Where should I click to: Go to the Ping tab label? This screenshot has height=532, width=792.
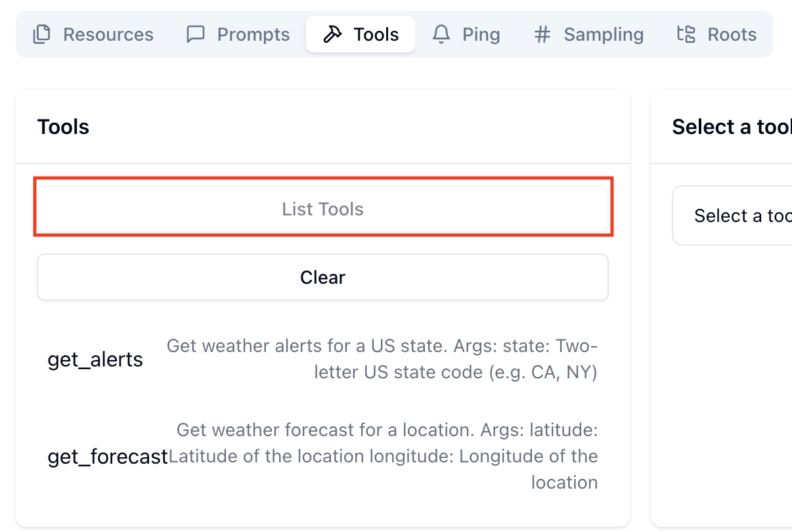[x=481, y=34]
